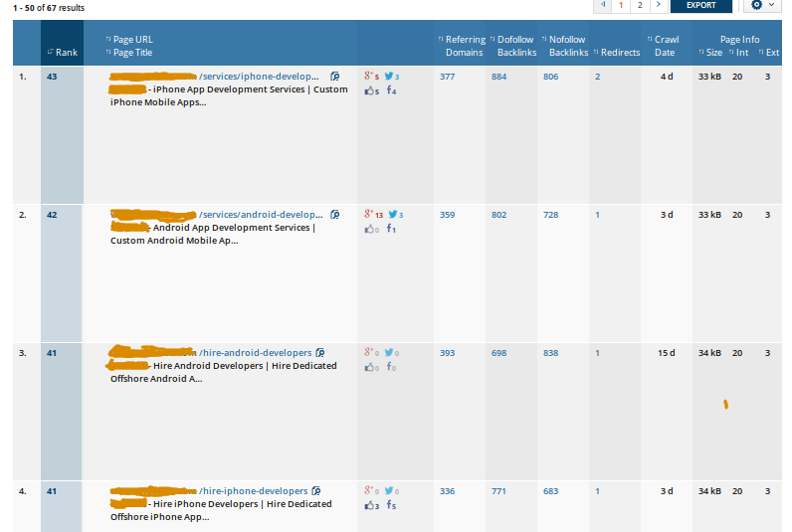The width and height of the screenshot is (792, 532).
Task: Go to results page 2
Action: (640, 6)
